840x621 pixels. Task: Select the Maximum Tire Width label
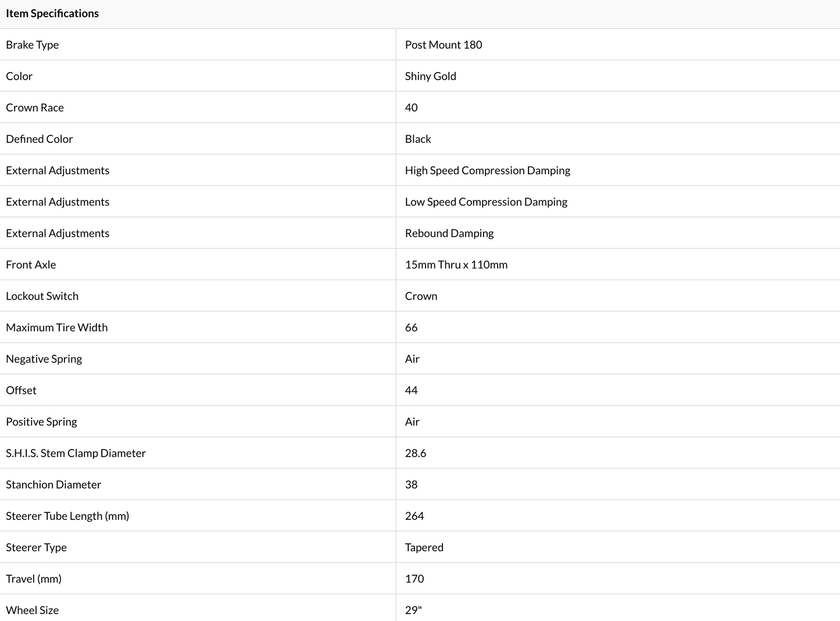pyautogui.click(x=56, y=327)
